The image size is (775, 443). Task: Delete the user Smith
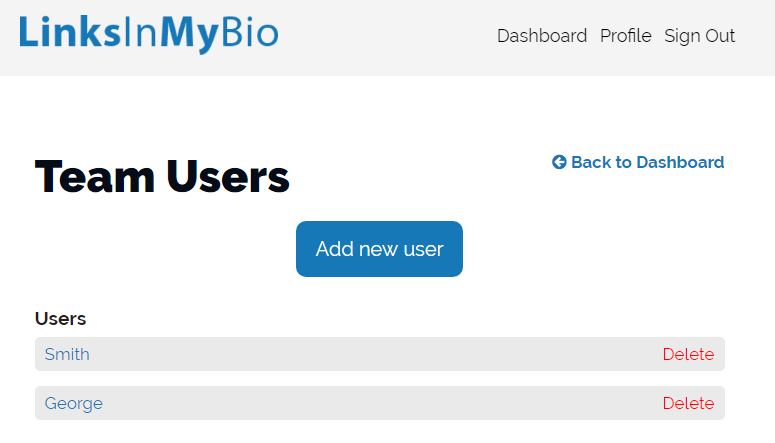(x=688, y=354)
